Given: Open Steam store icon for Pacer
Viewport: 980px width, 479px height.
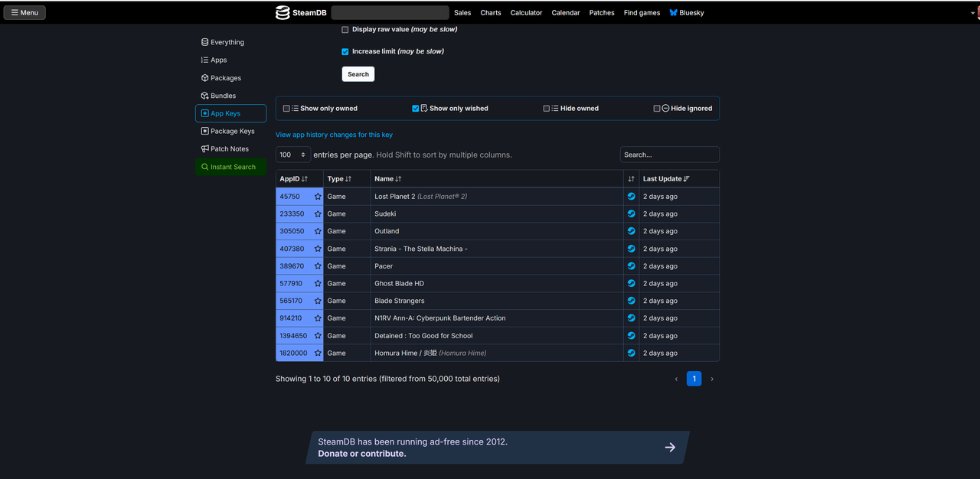Looking at the screenshot, I should point(632,266).
